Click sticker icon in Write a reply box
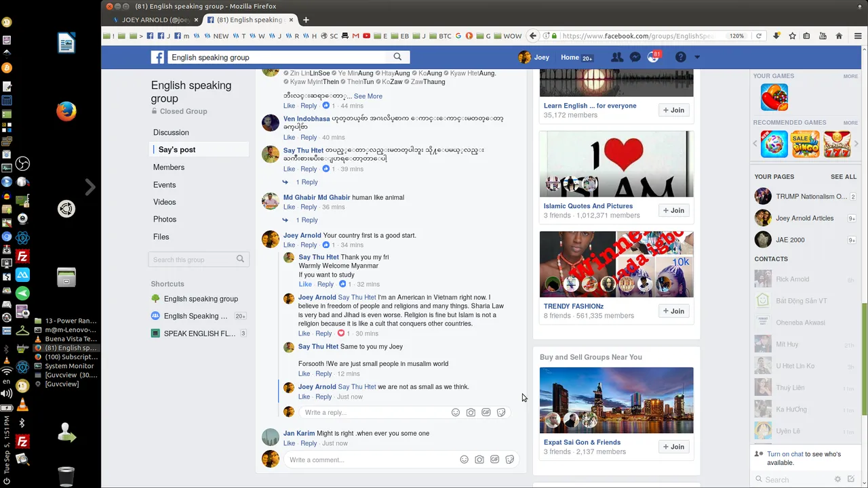The image size is (868, 488). 501,412
